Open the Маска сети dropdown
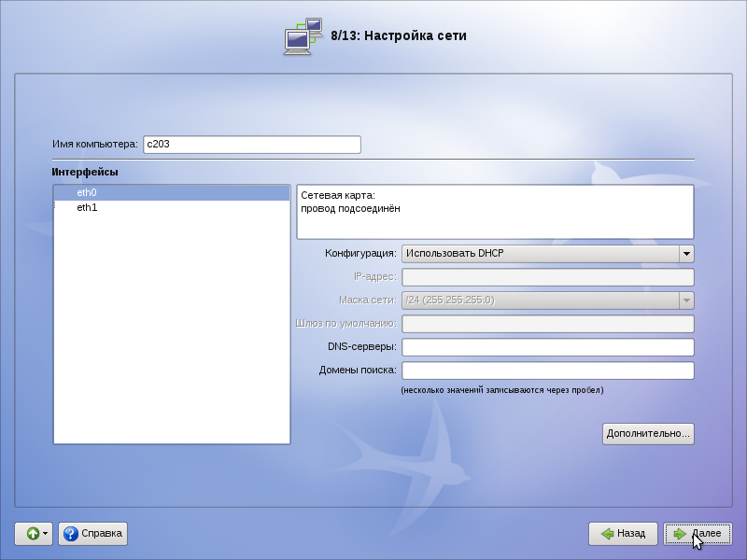747x560 pixels. (x=686, y=301)
